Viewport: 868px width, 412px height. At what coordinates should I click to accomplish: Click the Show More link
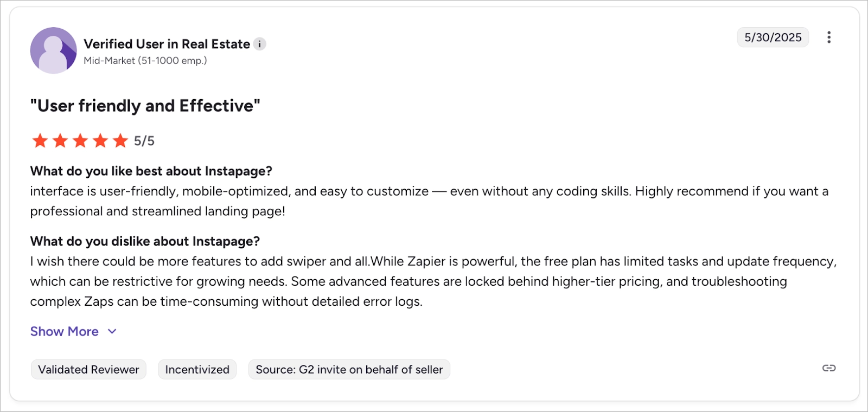[x=65, y=331]
